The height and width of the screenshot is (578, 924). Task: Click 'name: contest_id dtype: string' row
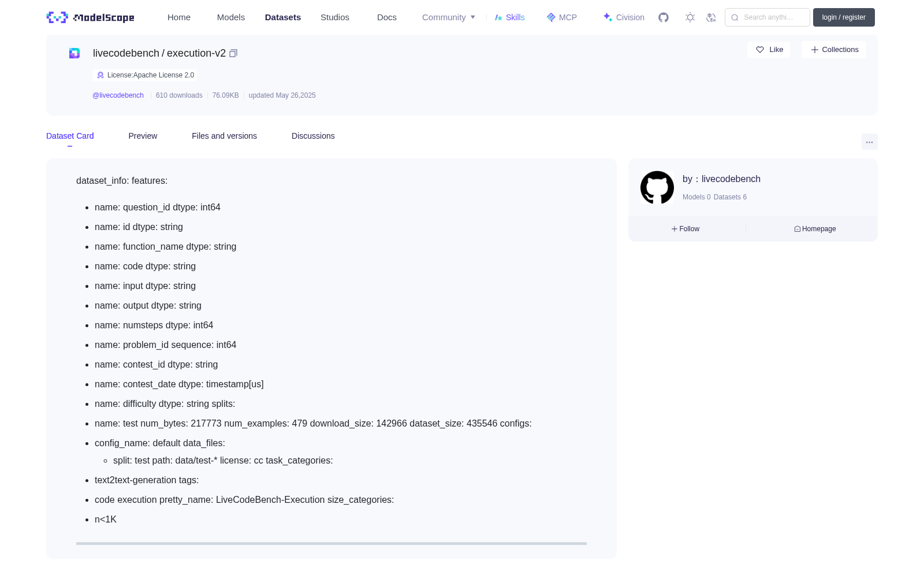pos(156,365)
